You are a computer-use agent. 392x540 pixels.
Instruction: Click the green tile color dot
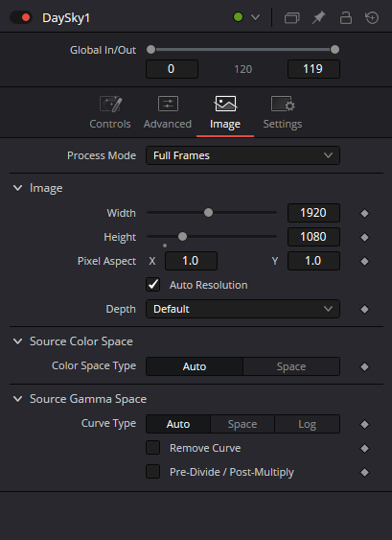(x=238, y=17)
